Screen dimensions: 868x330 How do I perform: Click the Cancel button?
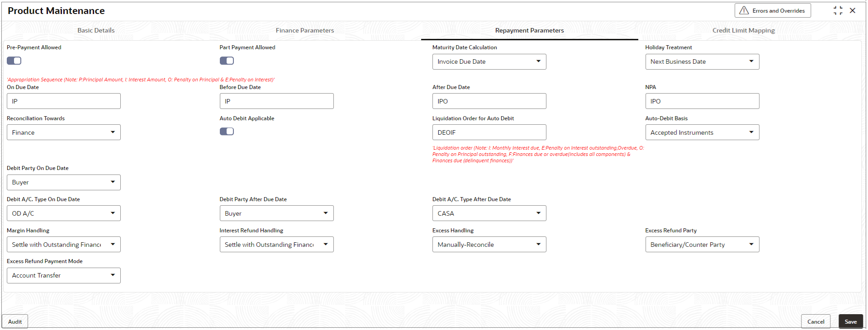[816, 321]
